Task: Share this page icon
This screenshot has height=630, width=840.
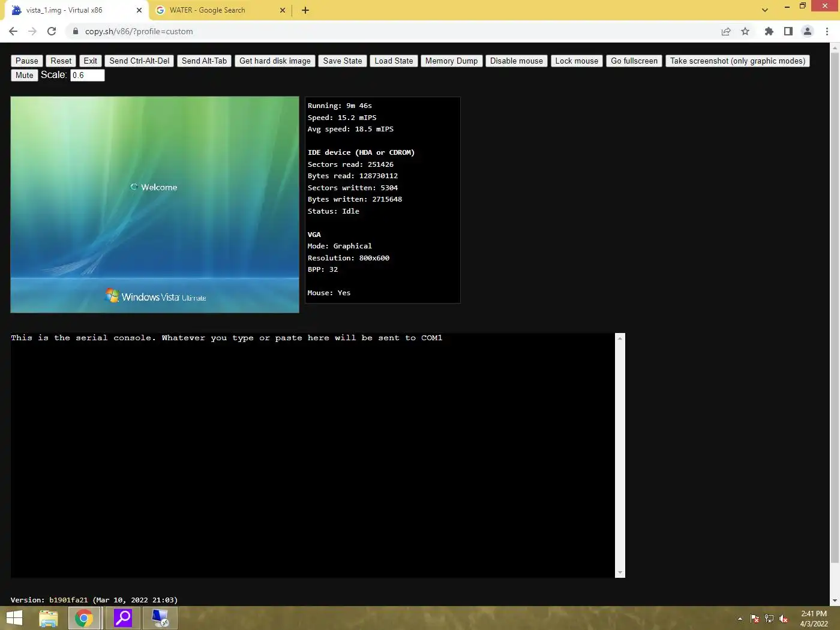Action: (726, 31)
